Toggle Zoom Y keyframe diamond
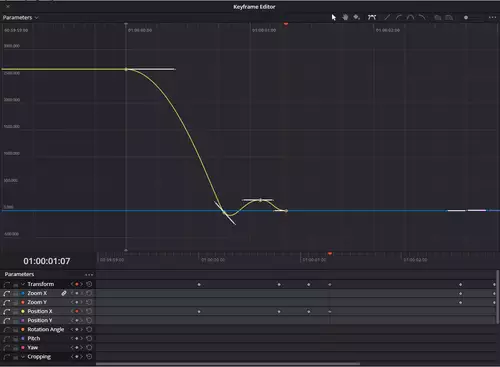This screenshot has width=500, height=367. 76,302
